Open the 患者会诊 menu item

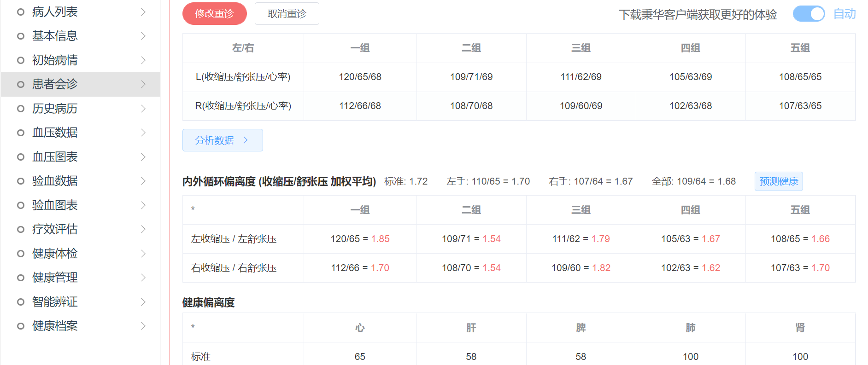[55, 84]
